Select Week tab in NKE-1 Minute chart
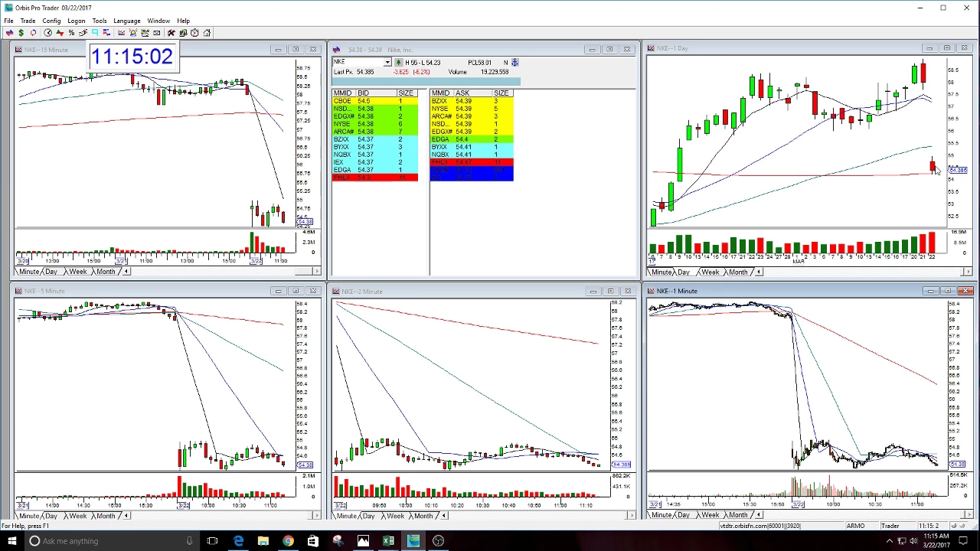 coord(710,515)
